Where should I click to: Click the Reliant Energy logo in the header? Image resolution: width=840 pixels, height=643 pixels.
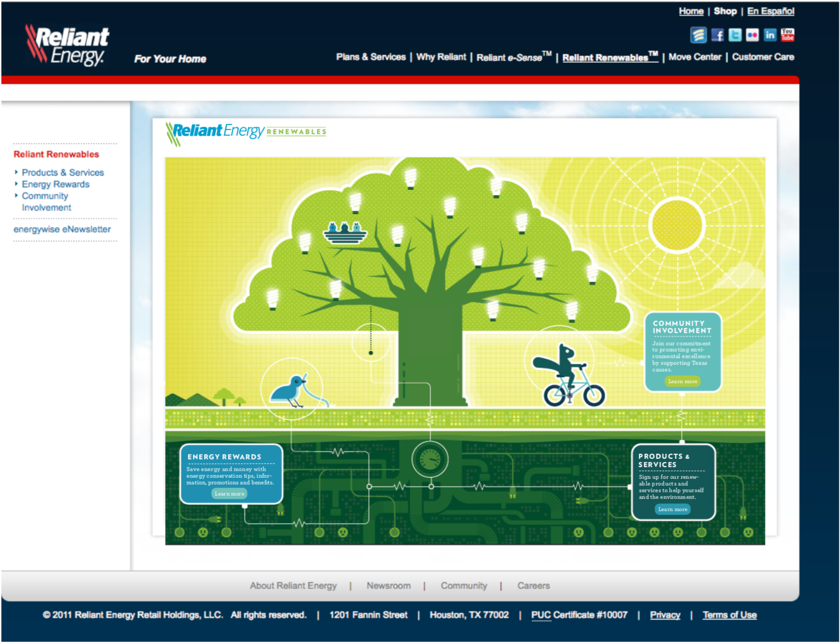67,45
